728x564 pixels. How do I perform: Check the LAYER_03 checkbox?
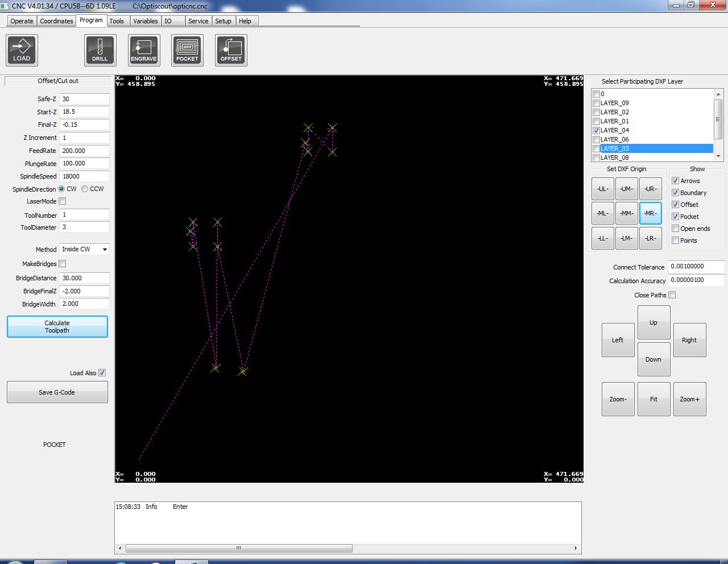[596, 148]
